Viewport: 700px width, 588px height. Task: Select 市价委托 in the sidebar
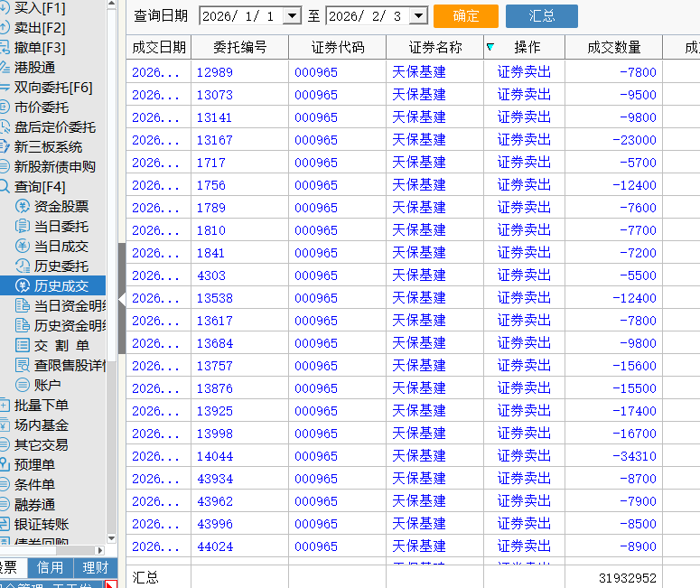[41, 107]
